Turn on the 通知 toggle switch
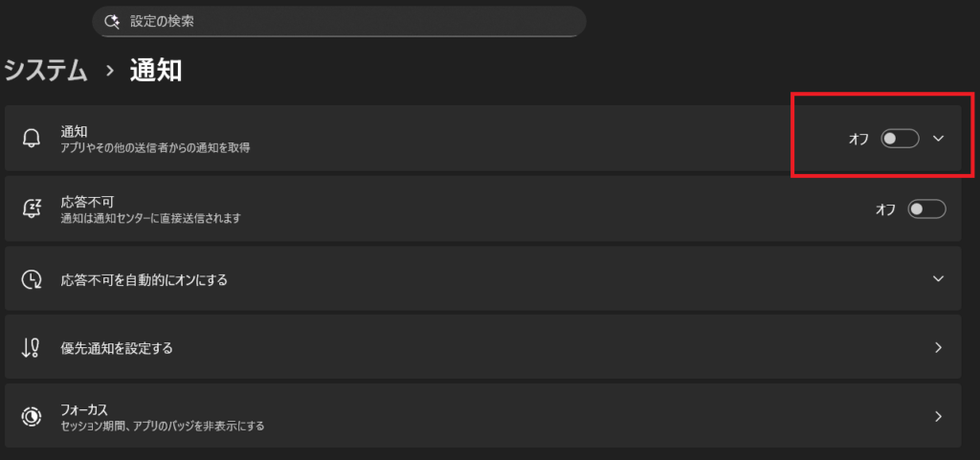The width and height of the screenshot is (980, 460). tap(900, 139)
